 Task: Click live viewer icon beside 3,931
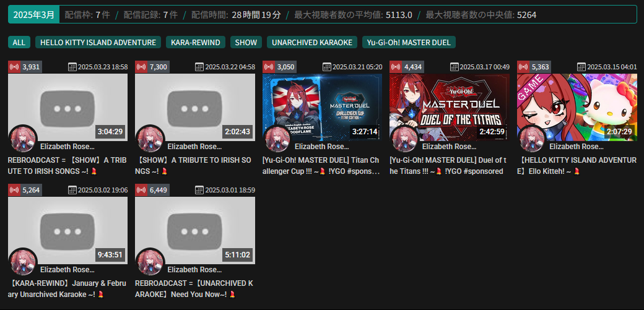tap(14, 67)
